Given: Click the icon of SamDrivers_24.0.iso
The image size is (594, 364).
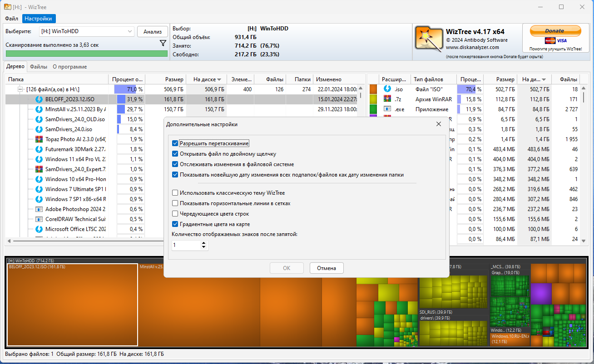Looking at the screenshot, I should (39, 129).
